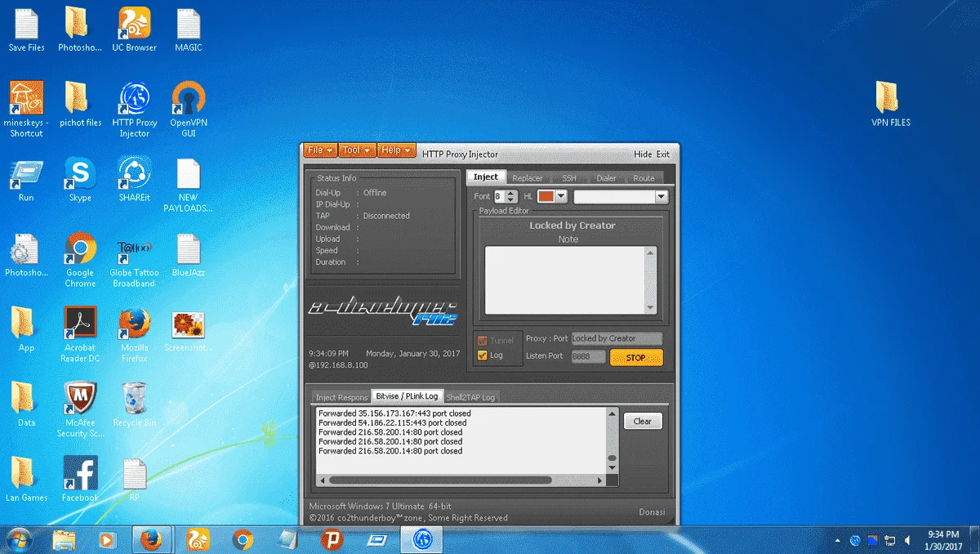The image size is (980, 554).
Task: Switch to the Inject tab
Action: [x=486, y=177]
